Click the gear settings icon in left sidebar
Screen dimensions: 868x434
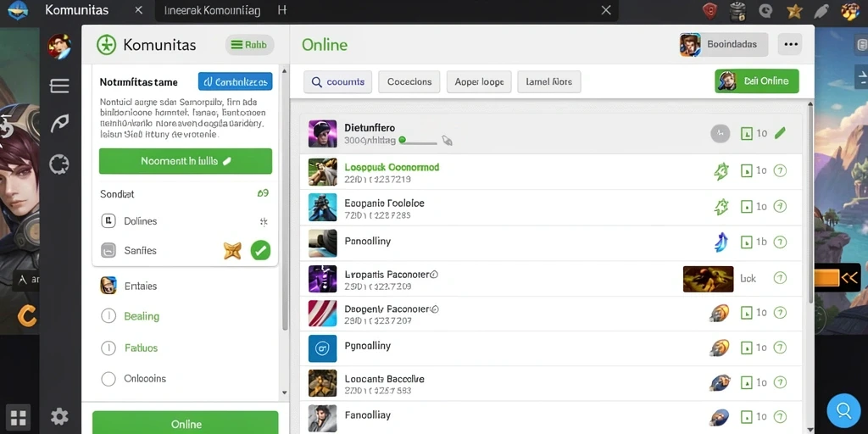click(x=59, y=416)
